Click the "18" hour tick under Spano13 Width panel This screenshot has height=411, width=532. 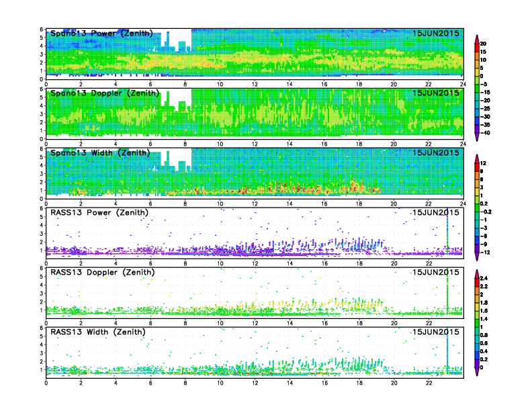pos(359,203)
